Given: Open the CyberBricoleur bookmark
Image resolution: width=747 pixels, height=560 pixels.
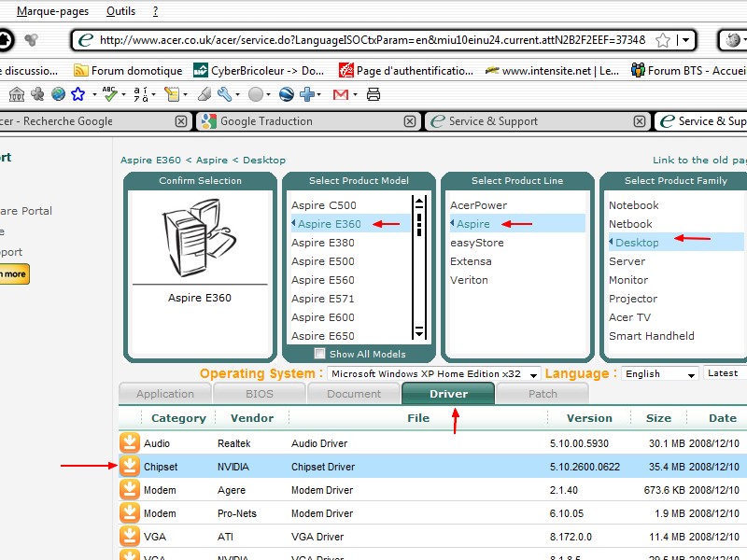Looking at the screenshot, I should click(x=259, y=71).
